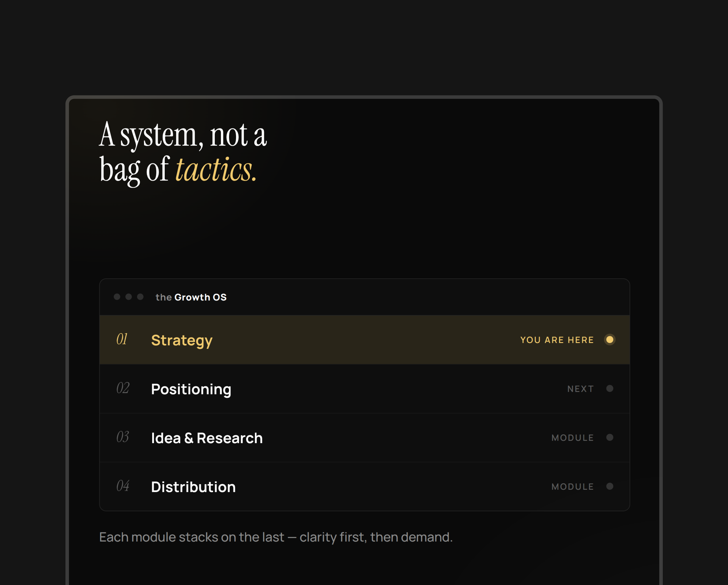The height and width of the screenshot is (585, 728).
Task: Click the number 04 beside Distribution
Action: point(123,486)
